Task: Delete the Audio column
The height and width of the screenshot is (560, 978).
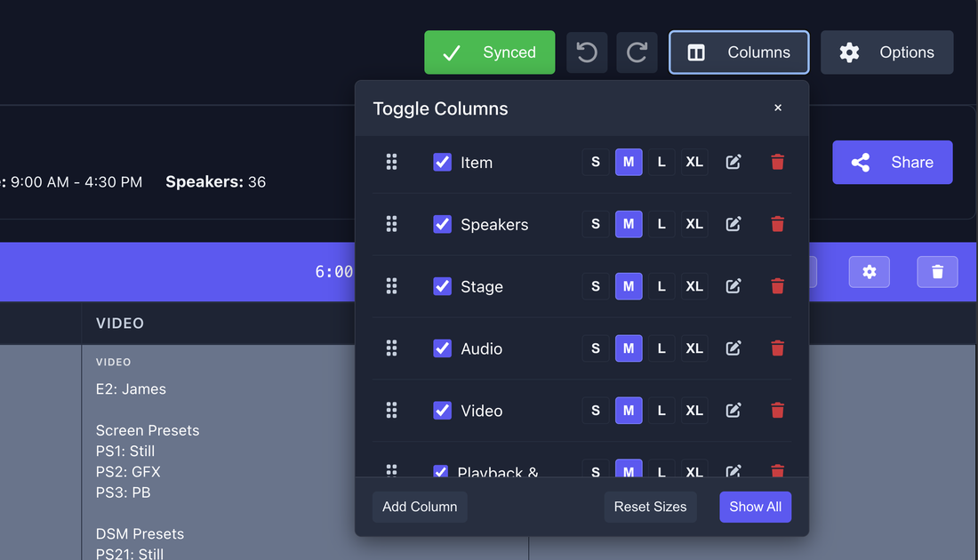Action: coord(777,348)
